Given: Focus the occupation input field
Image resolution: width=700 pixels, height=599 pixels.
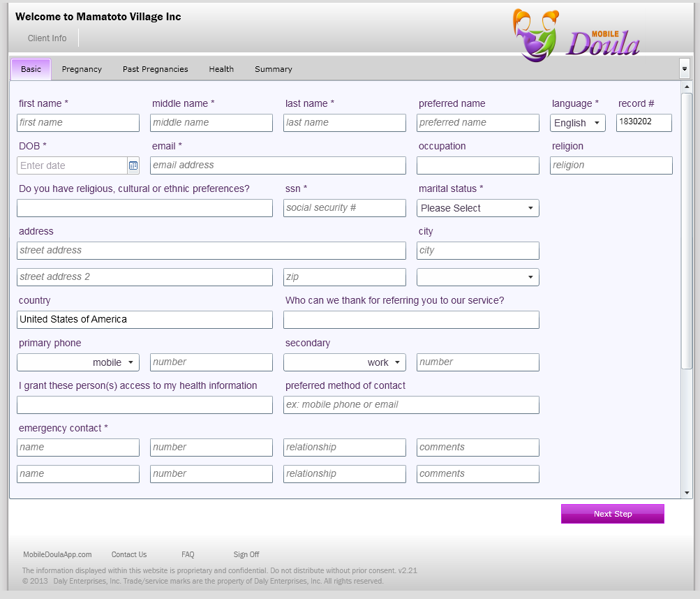Looking at the screenshot, I should 477,165.
